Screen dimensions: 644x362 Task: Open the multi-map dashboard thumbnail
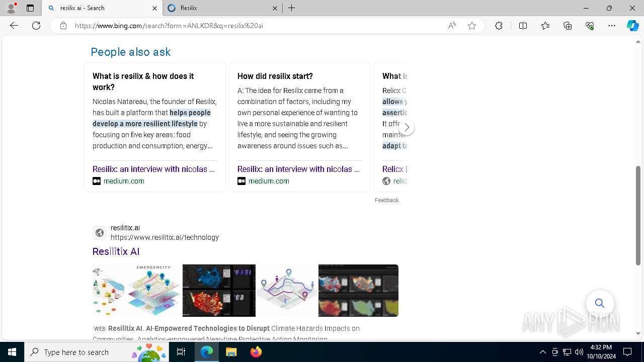point(358,291)
